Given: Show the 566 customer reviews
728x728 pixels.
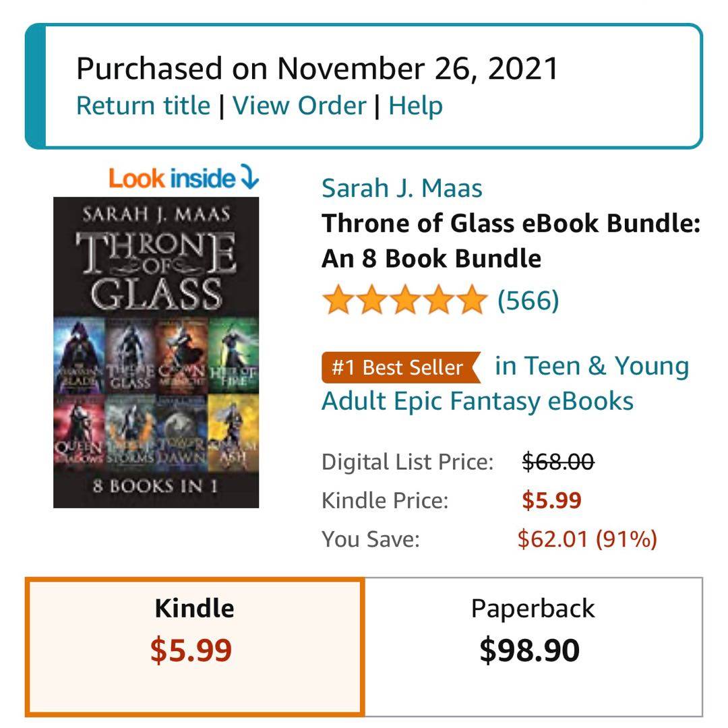Looking at the screenshot, I should click(528, 301).
